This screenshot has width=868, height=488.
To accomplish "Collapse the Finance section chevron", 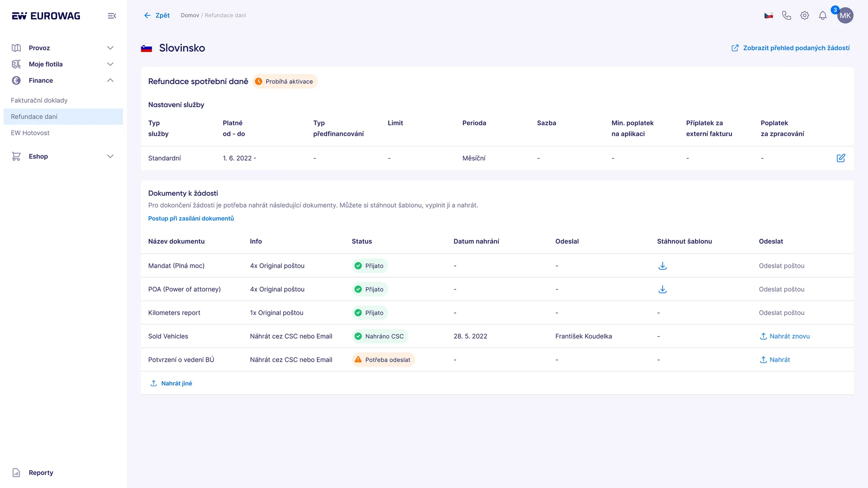I will [110, 80].
